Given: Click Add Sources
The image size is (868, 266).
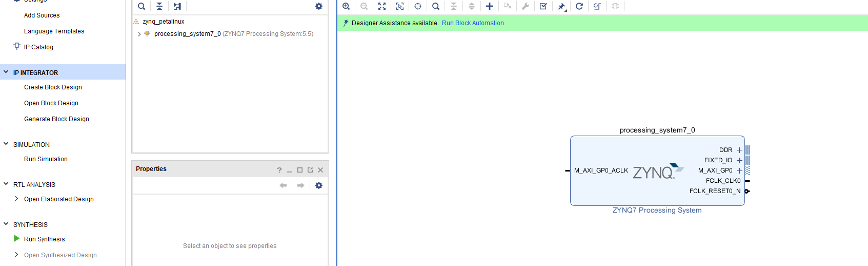Looking at the screenshot, I should 42,15.
